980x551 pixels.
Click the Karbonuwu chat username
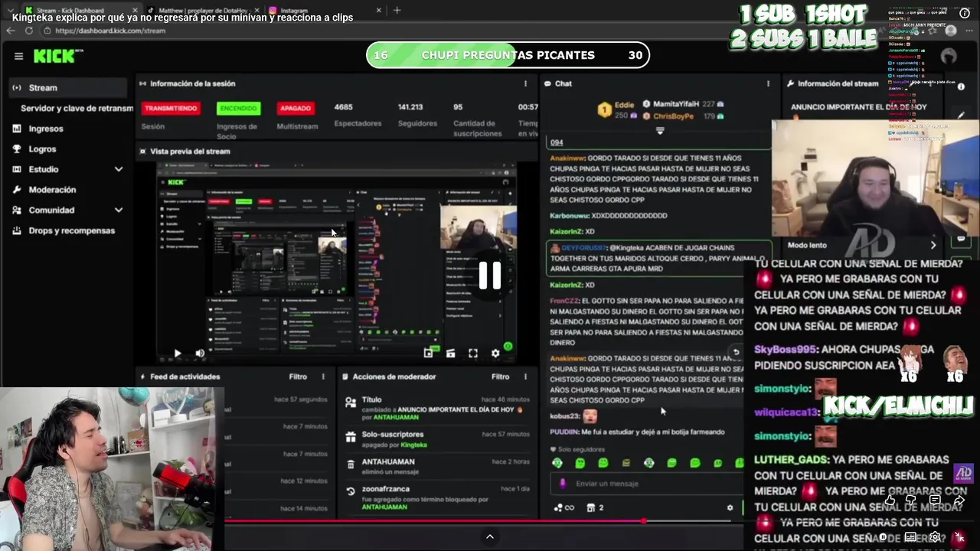tap(569, 216)
